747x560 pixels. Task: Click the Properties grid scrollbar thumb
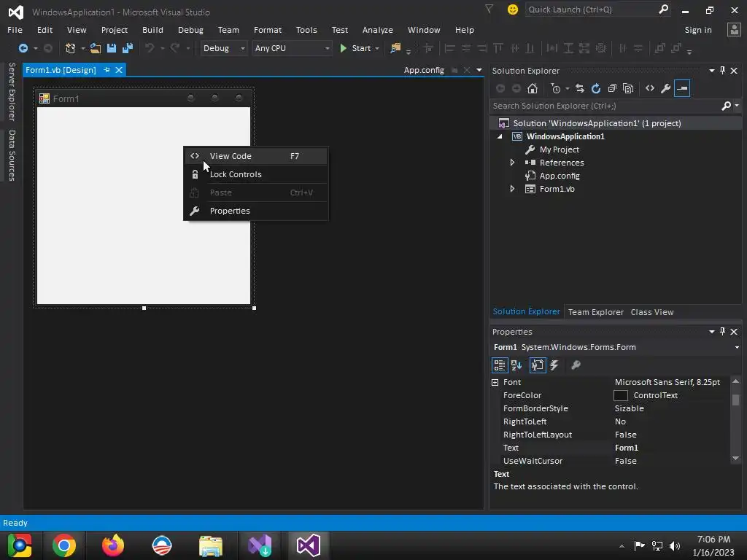[736, 400]
